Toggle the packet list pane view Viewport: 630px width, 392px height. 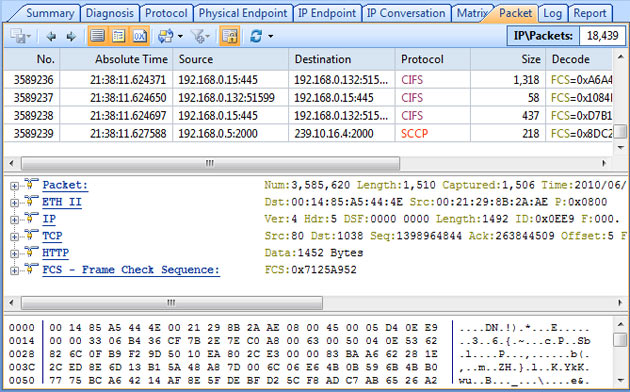click(x=98, y=36)
